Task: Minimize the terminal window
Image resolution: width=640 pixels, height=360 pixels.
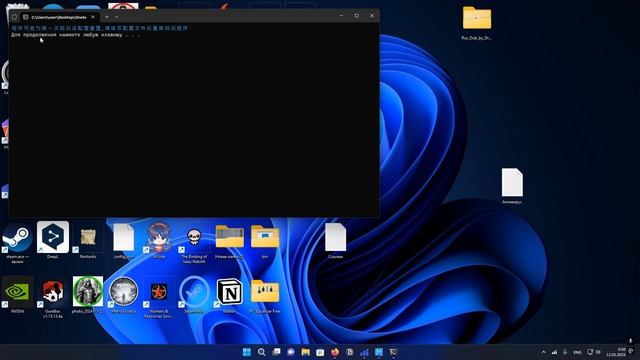Action: pos(341,16)
